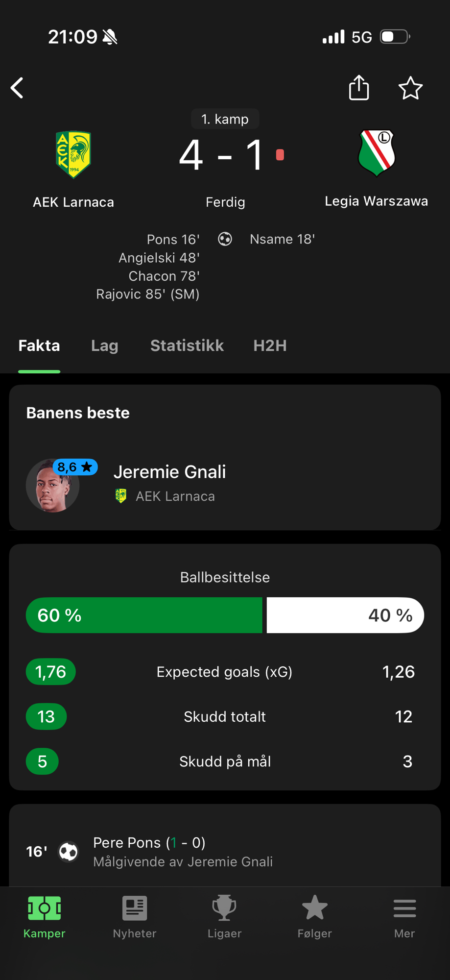Tap the Pere Pons goal event

[x=182, y=852]
